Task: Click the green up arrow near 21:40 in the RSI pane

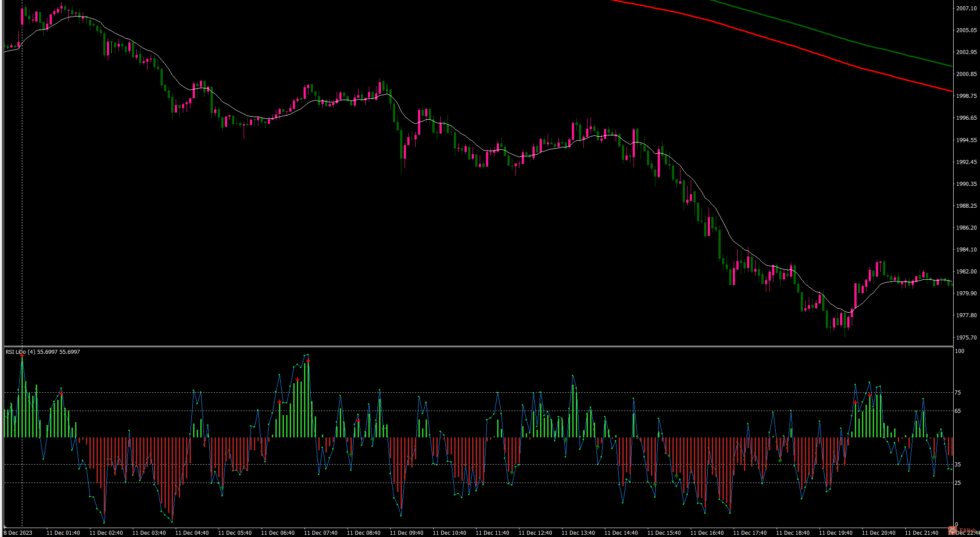Action: tap(934, 457)
